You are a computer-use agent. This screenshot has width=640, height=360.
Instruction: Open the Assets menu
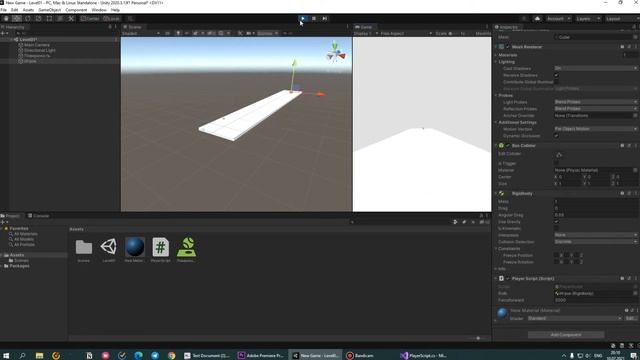pyautogui.click(x=28, y=10)
